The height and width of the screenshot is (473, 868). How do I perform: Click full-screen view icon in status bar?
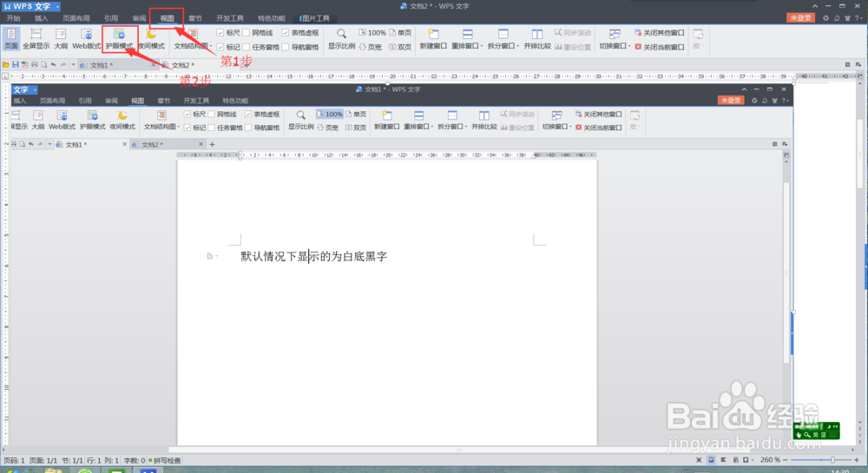coord(699,460)
